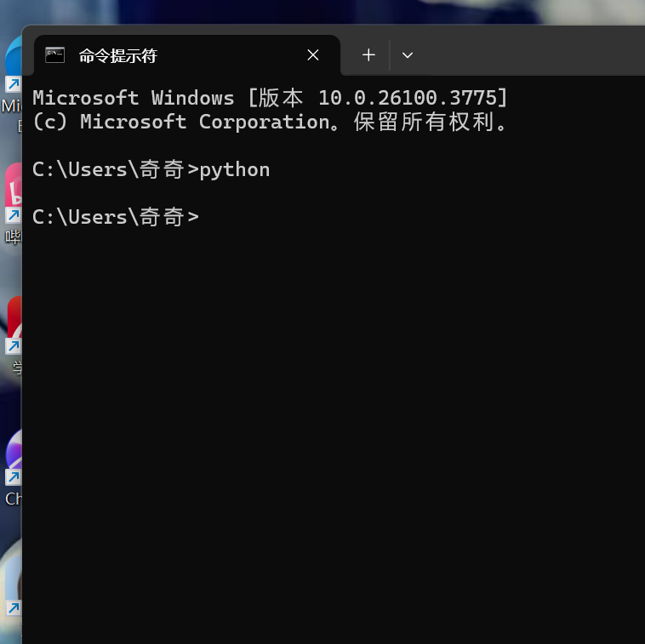The image size is (645, 644).
Task: Click the typed 'python' command text
Action: coord(235,170)
